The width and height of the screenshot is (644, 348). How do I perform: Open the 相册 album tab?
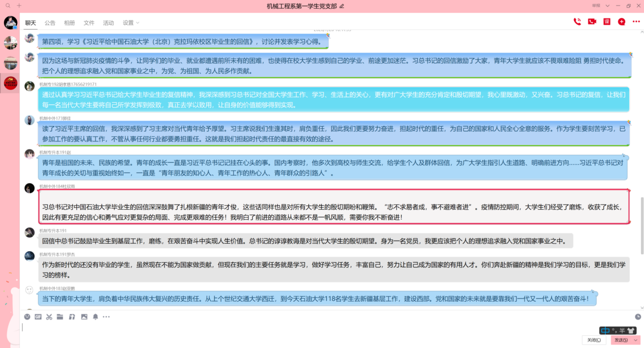[69, 23]
